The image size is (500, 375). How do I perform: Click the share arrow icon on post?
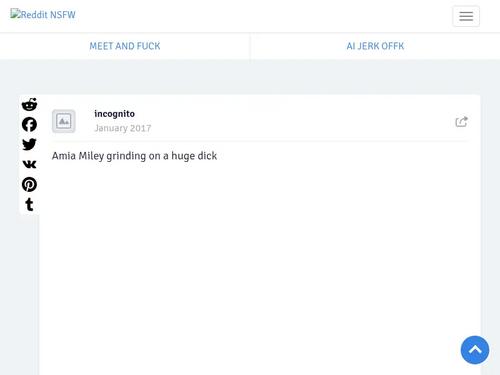[x=461, y=122]
